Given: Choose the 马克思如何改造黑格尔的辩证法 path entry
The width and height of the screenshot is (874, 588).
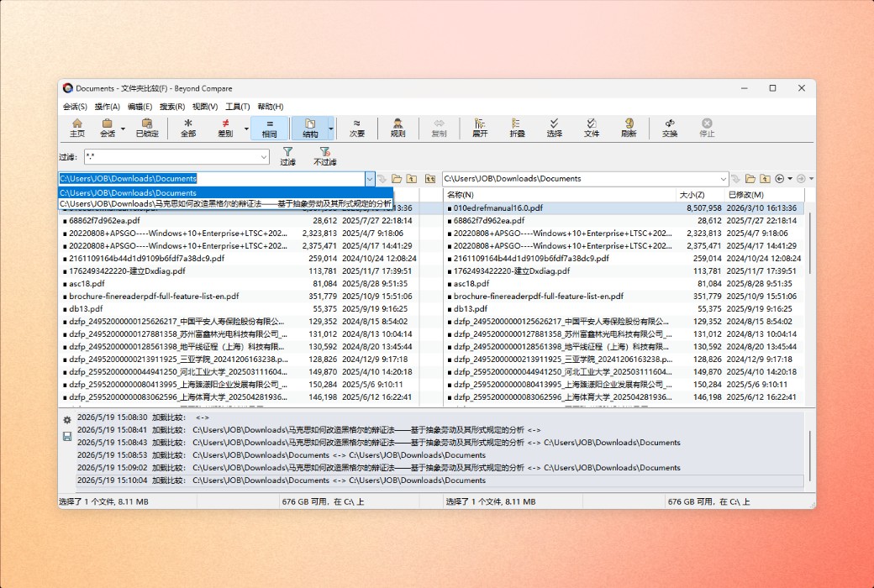Looking at the screenshot, I should pos(225,204).
